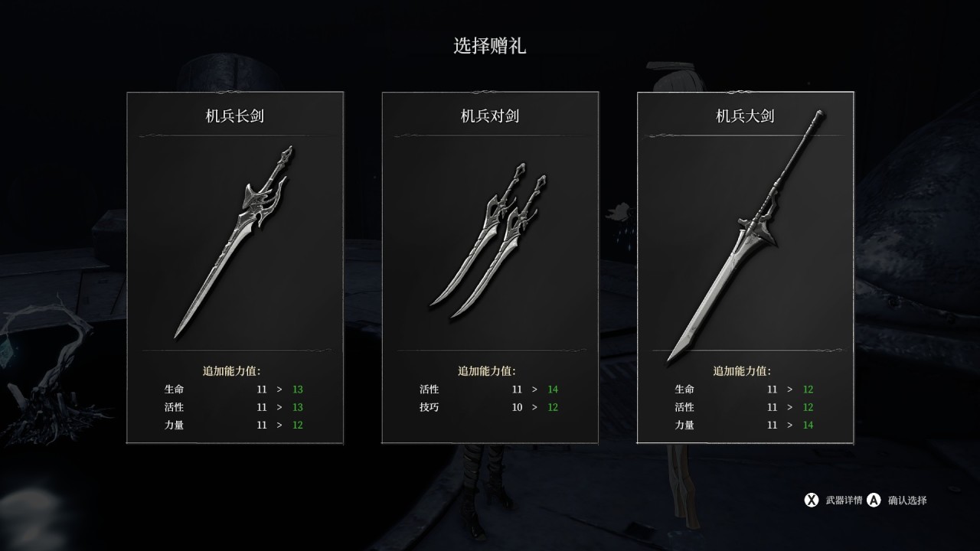Viewport: 980px width, 551px height.
Task: Click 追加能力值 heading on longsword card
Action: pyautogui.click(x=232, y=371)
